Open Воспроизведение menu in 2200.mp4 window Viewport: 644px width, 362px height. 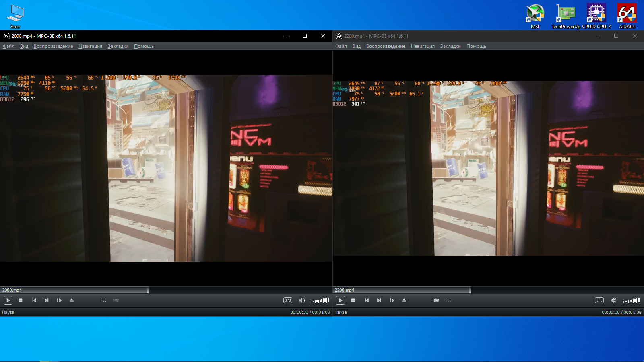[386, 46]
